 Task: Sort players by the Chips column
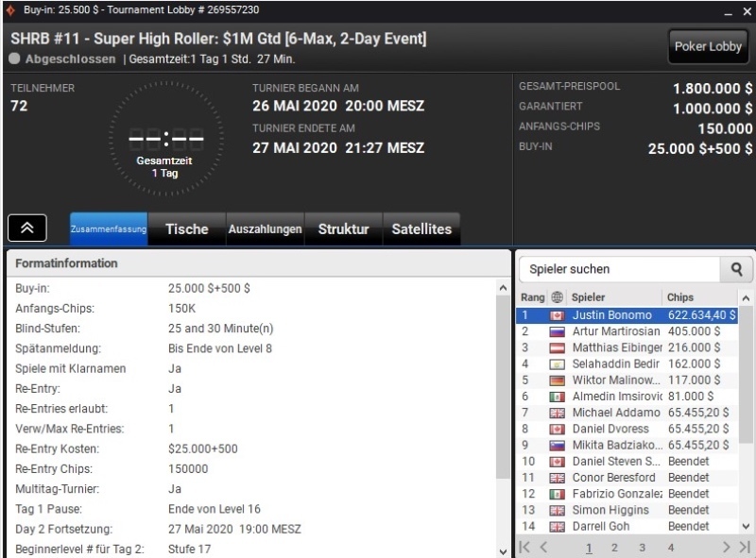680,297
